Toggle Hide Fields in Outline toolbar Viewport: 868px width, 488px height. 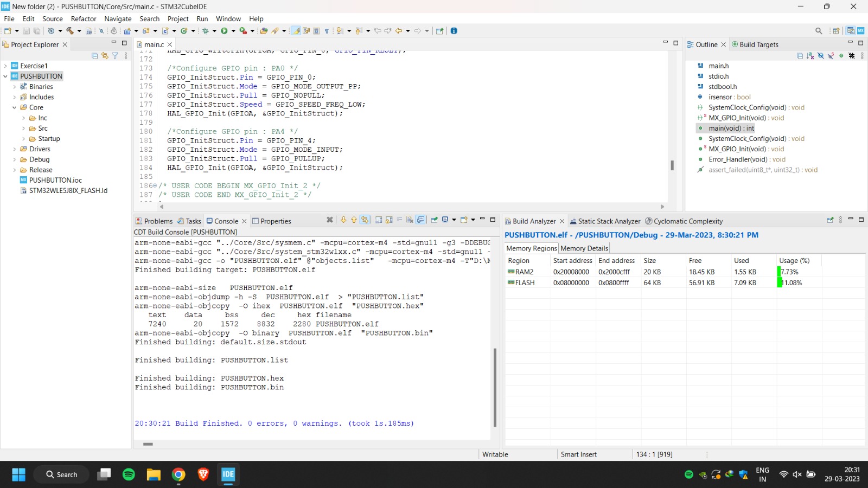coord(821,56)
